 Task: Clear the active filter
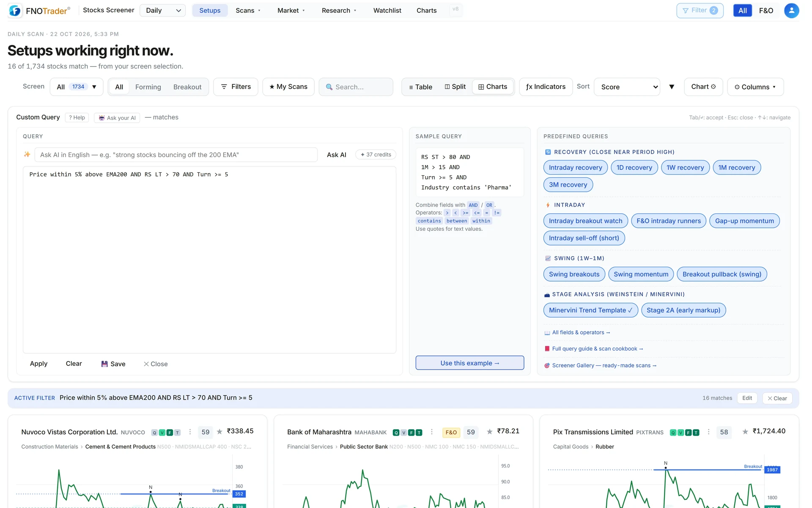777,398
